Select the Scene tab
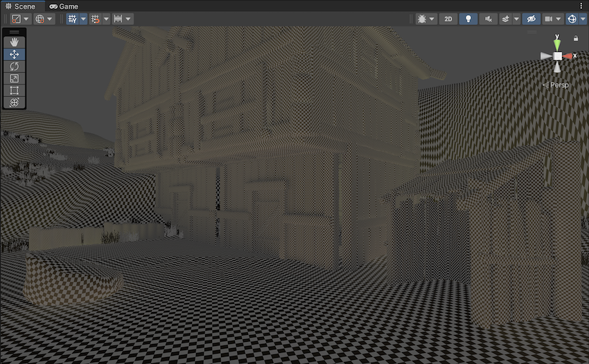Image resolution: width=589 pixels, height=364 pixels. pyautogui.click(x=20, y=6)
